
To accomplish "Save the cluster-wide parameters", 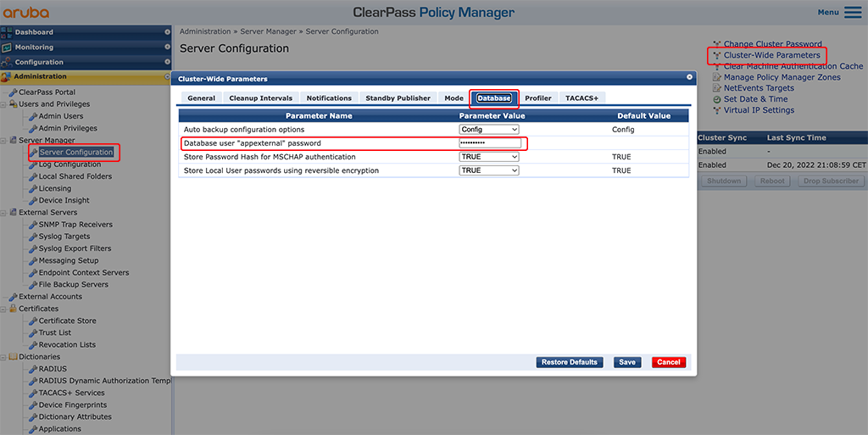I will pyautogui.click(x=627, y=363).
